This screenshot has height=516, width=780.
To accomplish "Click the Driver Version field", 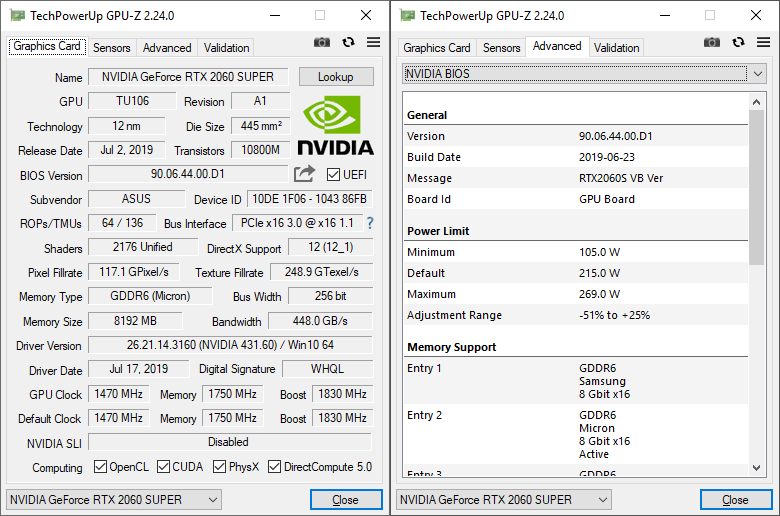I will (230, 345).
